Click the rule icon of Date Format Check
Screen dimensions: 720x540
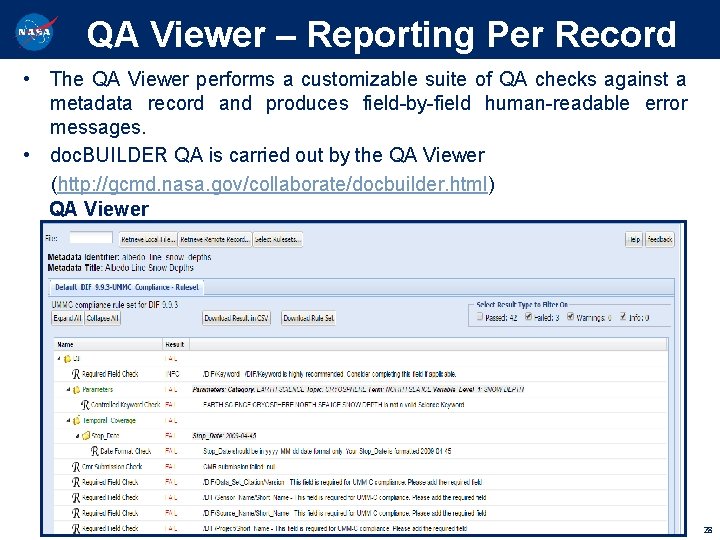[94, 451]
